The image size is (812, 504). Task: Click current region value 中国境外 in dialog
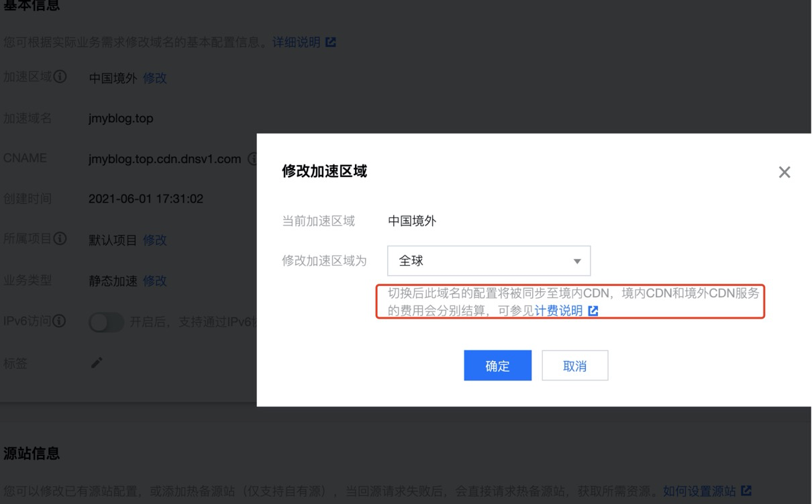(x=412, y=221)
